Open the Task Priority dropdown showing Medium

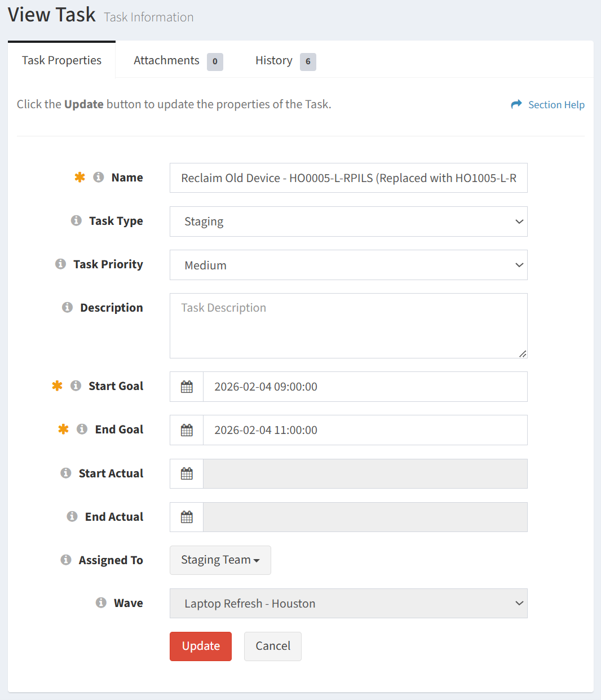pos(348,265)
